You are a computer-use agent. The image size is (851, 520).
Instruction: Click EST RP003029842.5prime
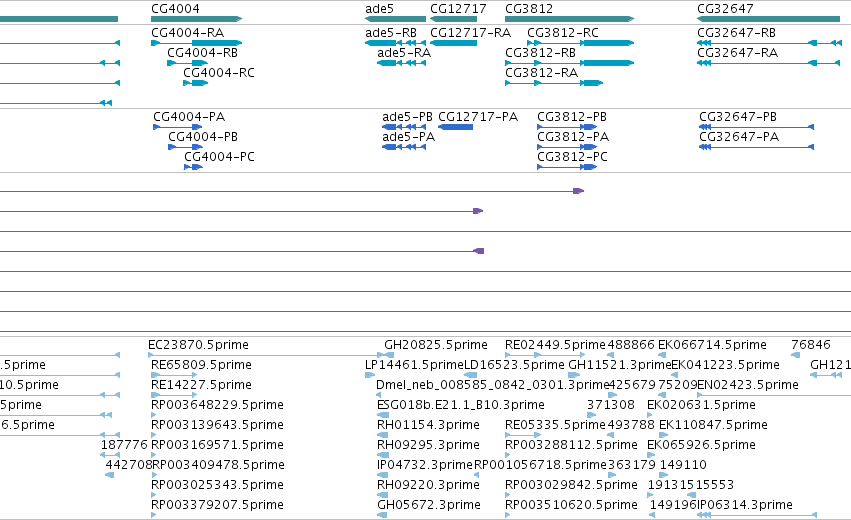(x=571, y=485)
